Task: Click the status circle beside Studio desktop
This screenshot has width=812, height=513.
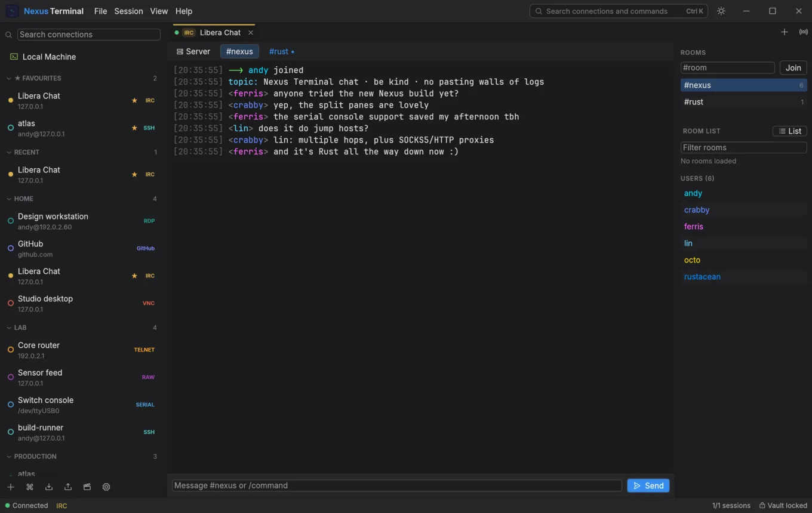Action: pyautogui.click(x=10, y=304)
